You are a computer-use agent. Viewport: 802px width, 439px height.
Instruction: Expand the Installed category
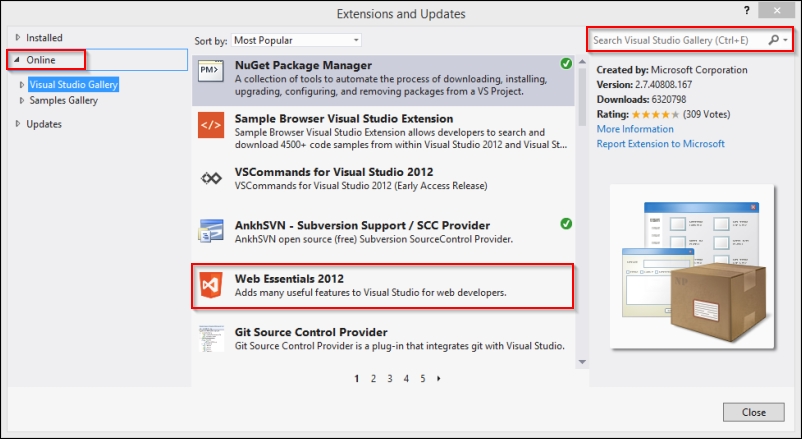point(17,38)
